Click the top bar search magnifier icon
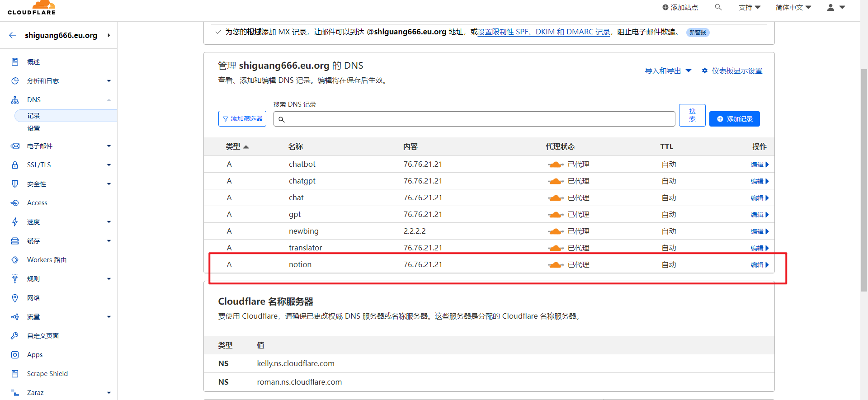This screenshot has height=400, width=868. click(718, 7)
